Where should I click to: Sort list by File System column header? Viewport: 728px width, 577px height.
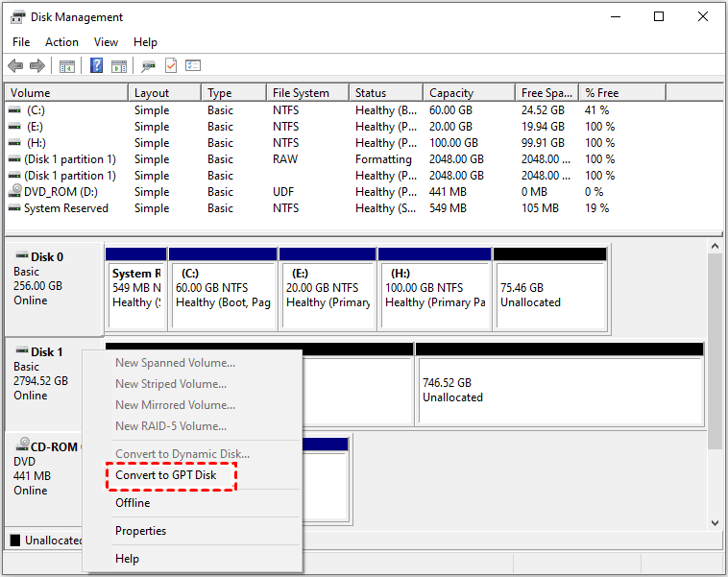coord(301,93)
